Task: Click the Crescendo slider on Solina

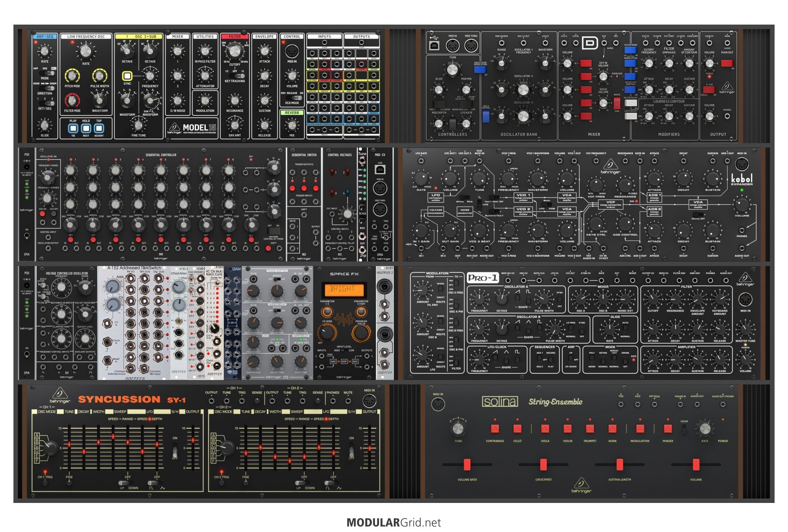Action: pos(543,464)
